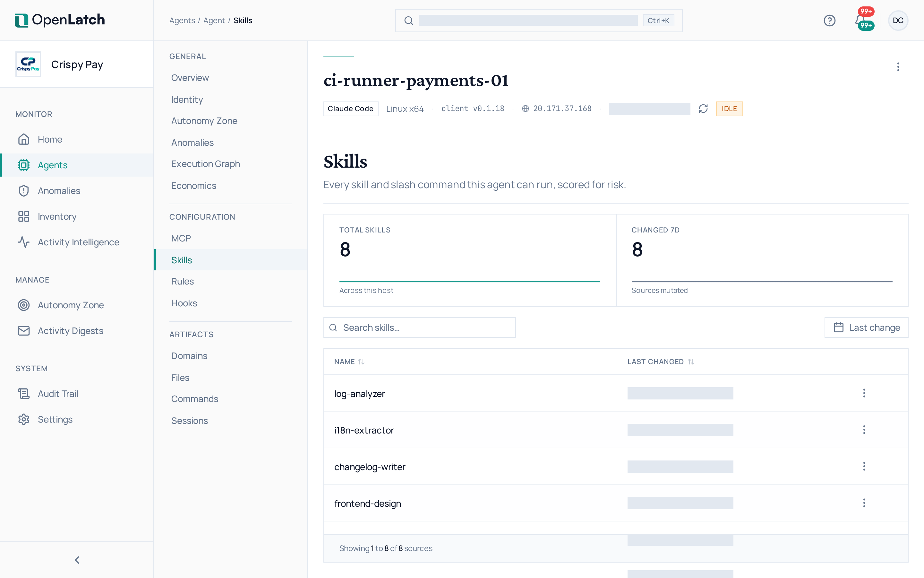Go to Agent breadcrumb link
Viewport: 924px width, 578px height.
point(214,20)
